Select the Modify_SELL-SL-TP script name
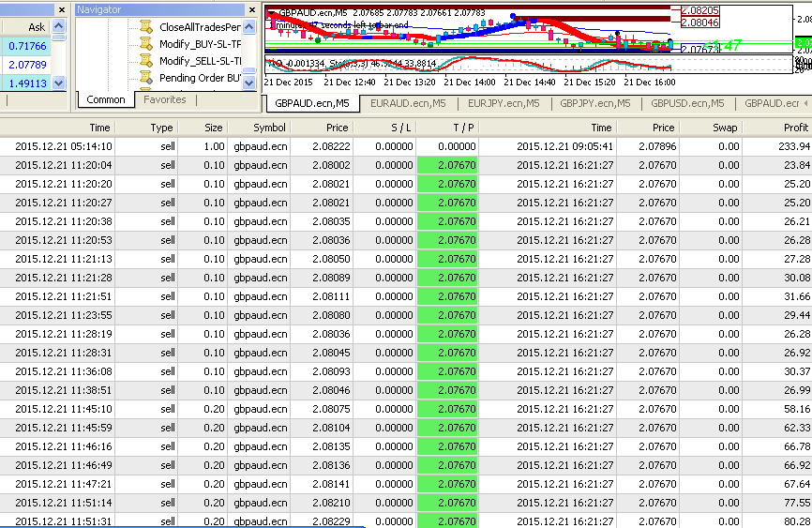 point(200,61)
